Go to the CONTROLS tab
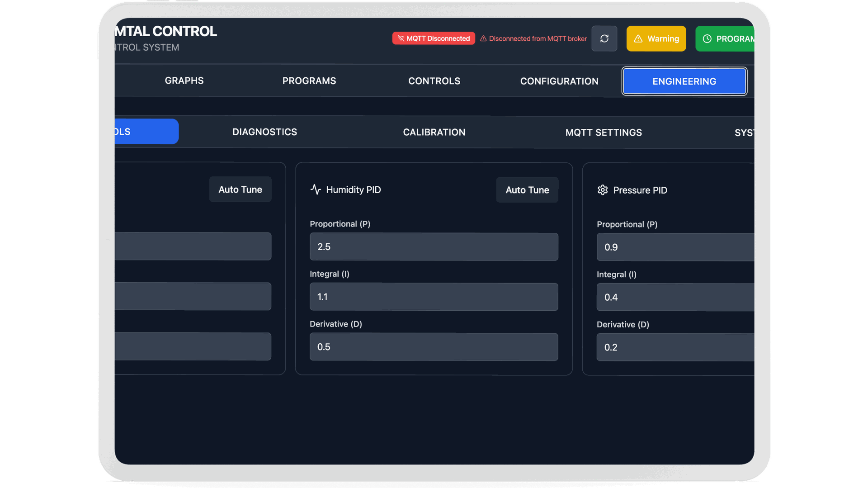Image resolution: width=868 pixels, height=488 pixels. 434,81
